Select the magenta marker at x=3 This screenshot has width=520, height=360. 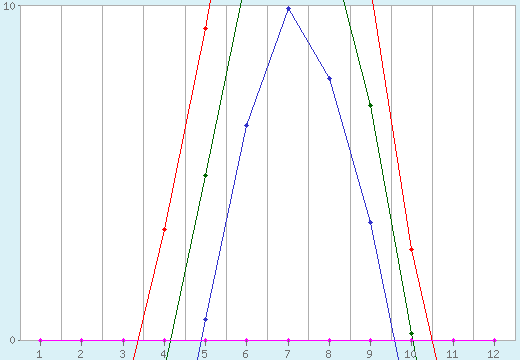point(123,340)
